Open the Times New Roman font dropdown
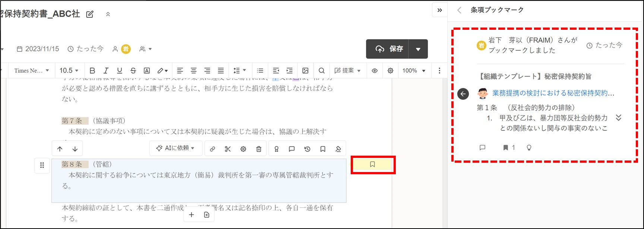644x229 pixels. (32, 71)
